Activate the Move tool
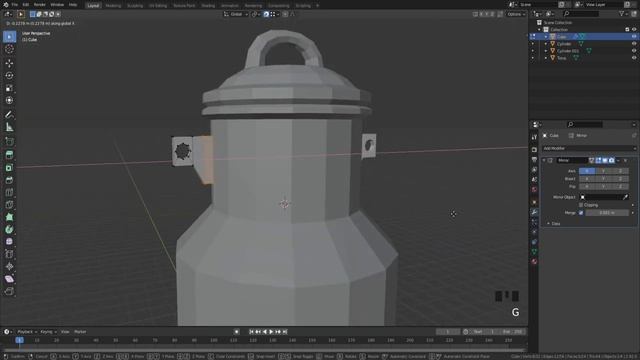This screenshot has height=360, width=640. (9, 63)
